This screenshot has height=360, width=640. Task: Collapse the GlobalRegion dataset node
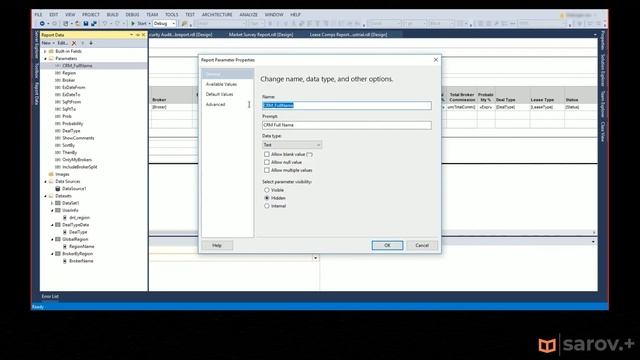click(x=52, y=239)
